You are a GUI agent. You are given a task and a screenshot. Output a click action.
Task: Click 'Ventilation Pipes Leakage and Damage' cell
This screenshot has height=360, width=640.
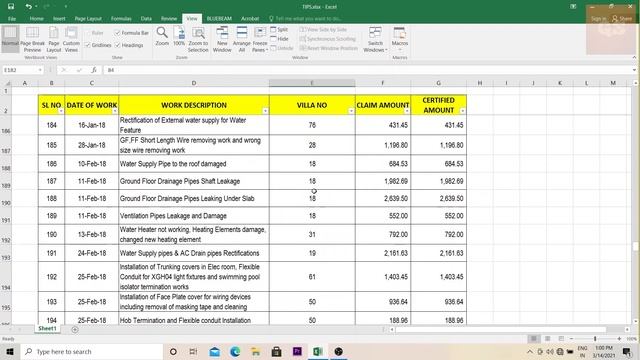pyautogui.click(x=194, y=216)
